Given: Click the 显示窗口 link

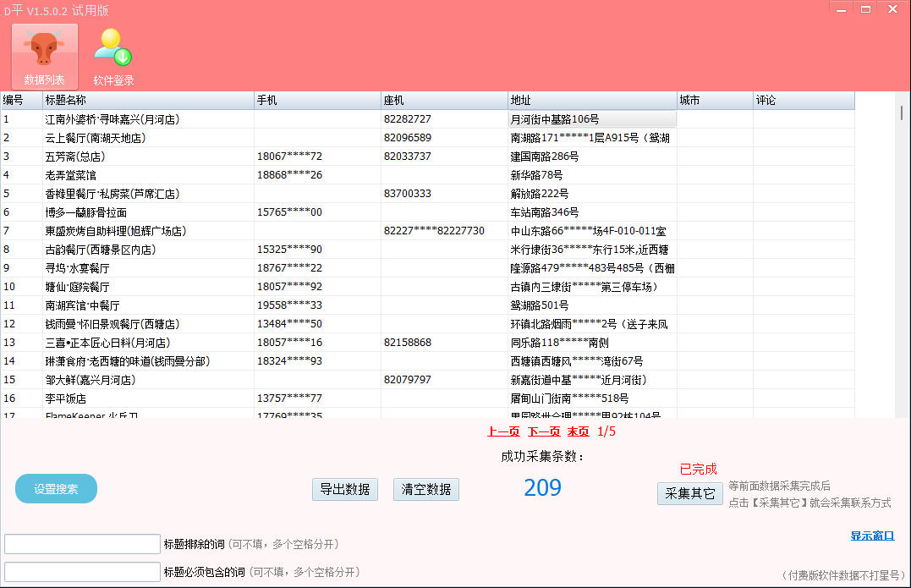Looking at the screenshot, I should pyautogui.click(x=872, y=536).
